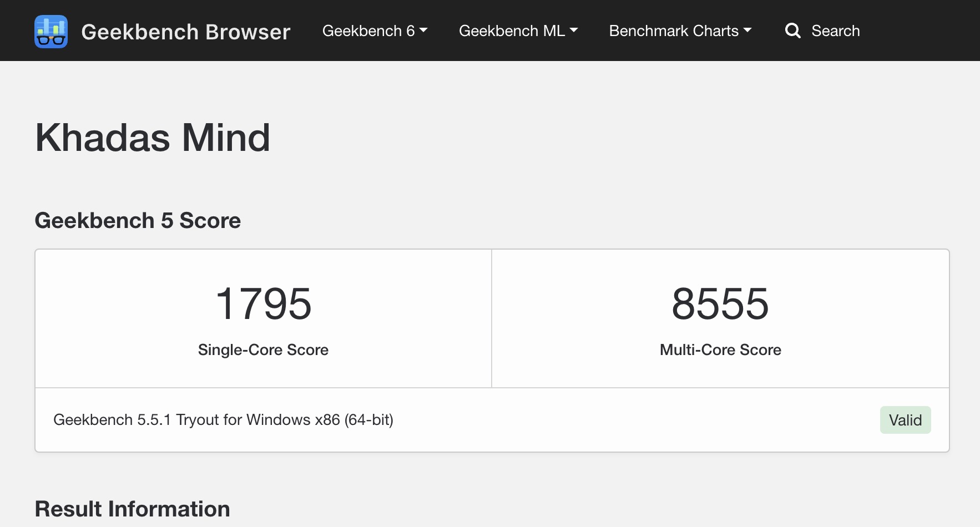This screenshot has height=527, width=980.
Task: Select the Khadas Mind page title
Action: (x=153, y=138)
